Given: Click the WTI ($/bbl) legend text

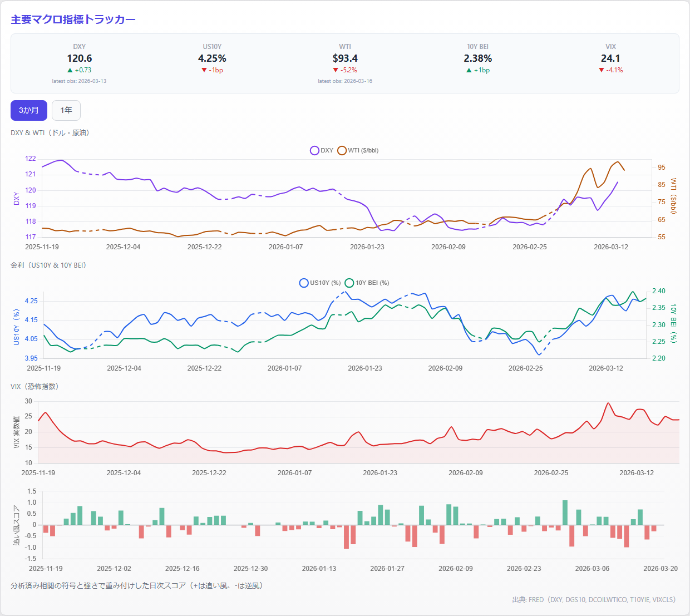Looking at the screenshot, I should coord(363,150).
